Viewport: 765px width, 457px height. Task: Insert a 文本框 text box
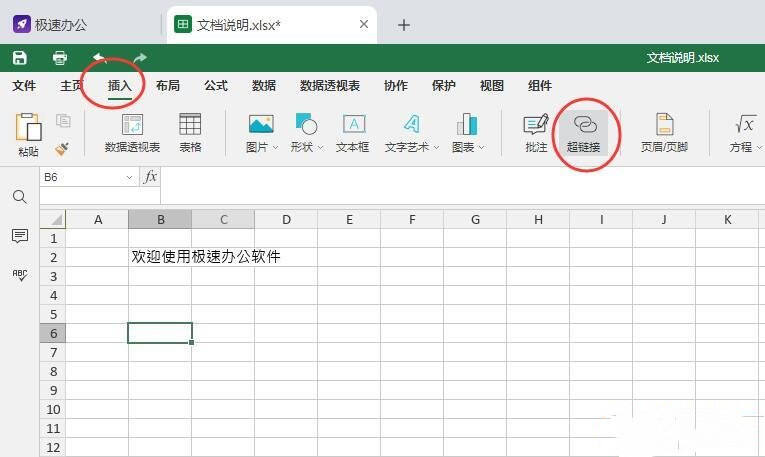click(352, 134)
